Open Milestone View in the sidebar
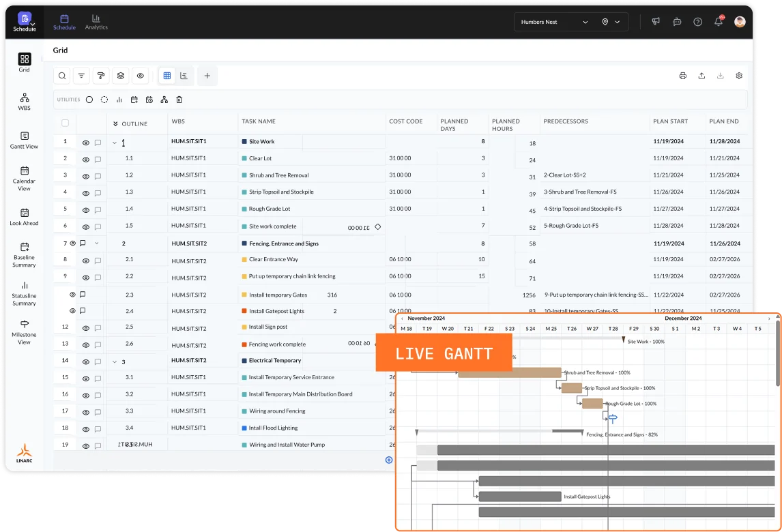 (25, 332)
